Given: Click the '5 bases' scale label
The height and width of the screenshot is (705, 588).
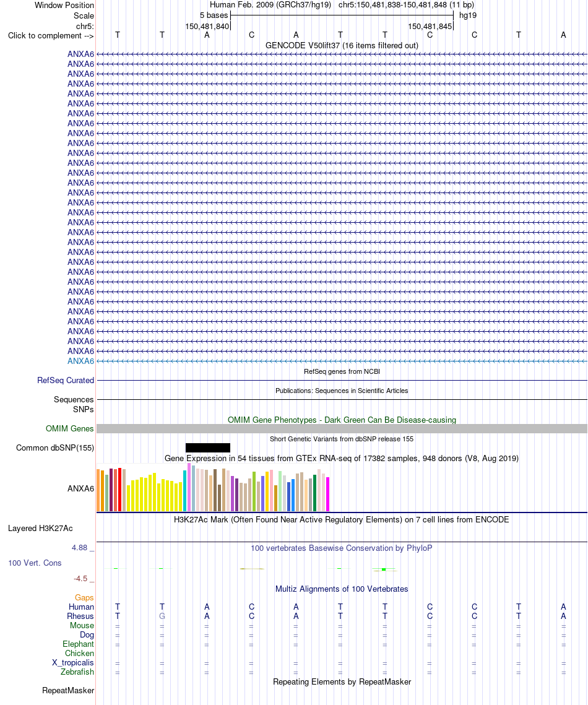Looking at the screenshot, I should click(x=214, y=15).
